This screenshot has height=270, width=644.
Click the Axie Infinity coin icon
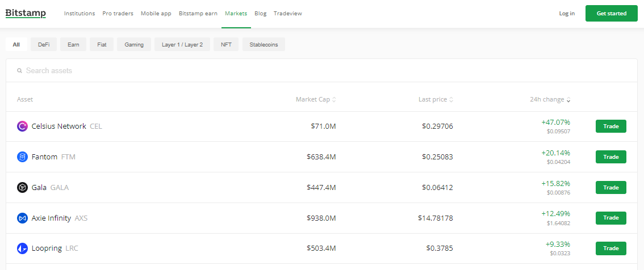(22, 218)
